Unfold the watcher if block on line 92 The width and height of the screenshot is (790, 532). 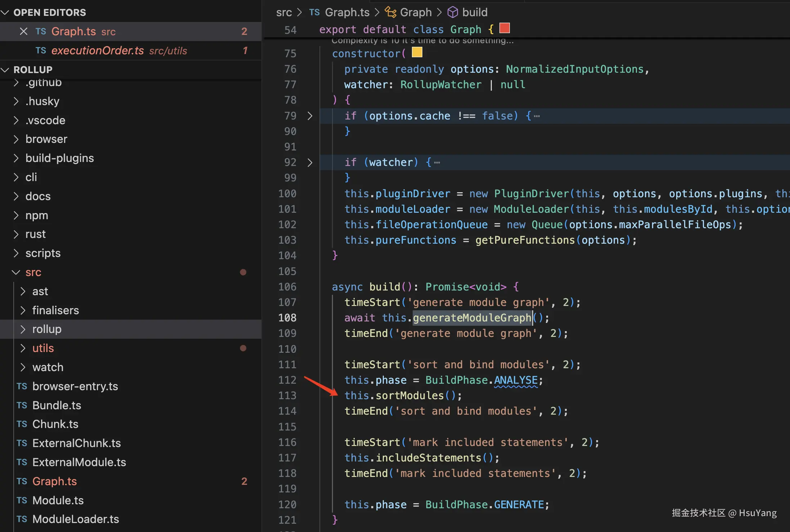[x=310, y=162]
